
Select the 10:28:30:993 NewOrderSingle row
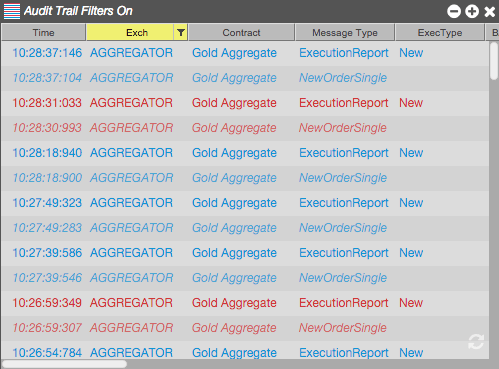[245, 128]
